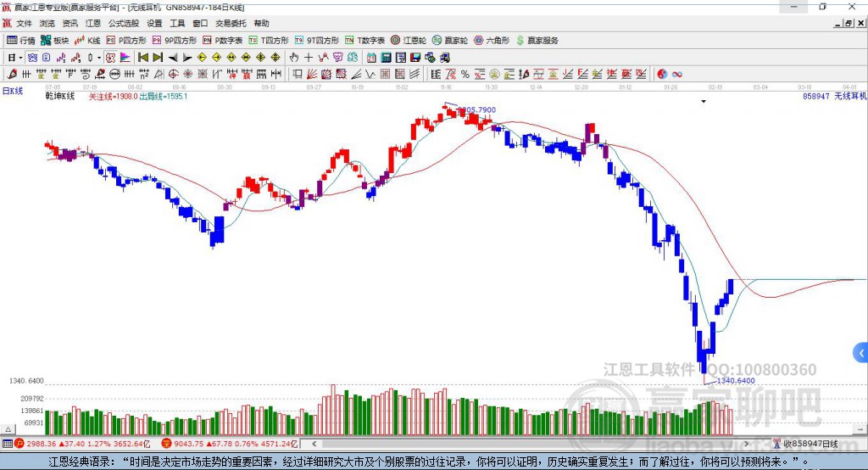This screenshot has width=868, height=470.
Task: Click the 深 index quote in status bar
Action: coord(230,444)
